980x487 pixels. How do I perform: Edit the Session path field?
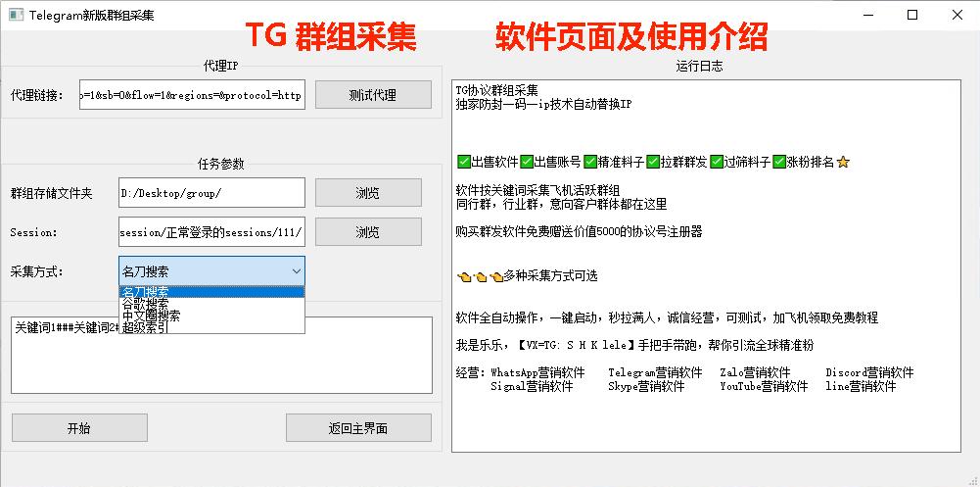(x=211, y=232)
